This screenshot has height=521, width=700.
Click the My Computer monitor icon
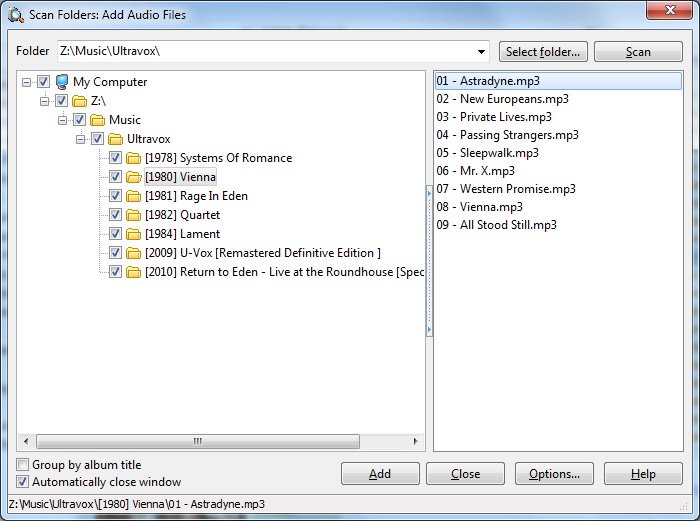(x=62, y=82)
